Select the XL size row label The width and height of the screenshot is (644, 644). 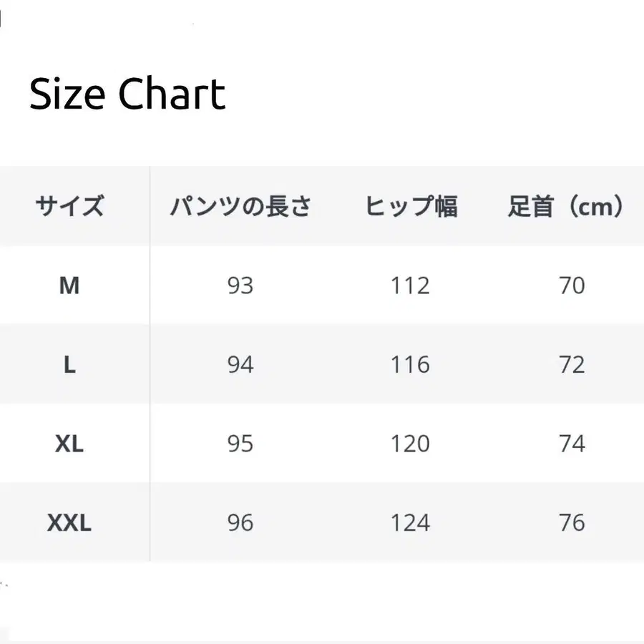69,444
